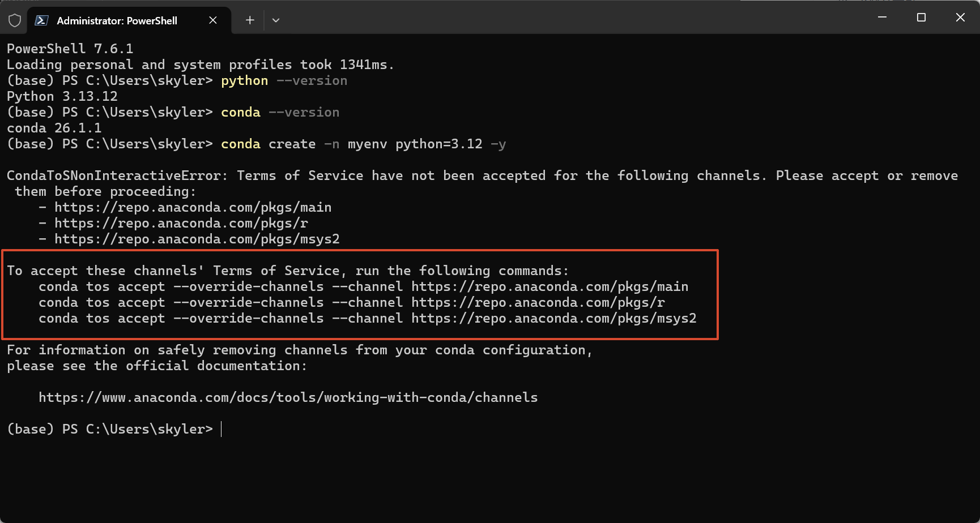Click the pkgs/r URL in the bulleted channel list
Screen dimensions: 980x523
click(181, 224)
